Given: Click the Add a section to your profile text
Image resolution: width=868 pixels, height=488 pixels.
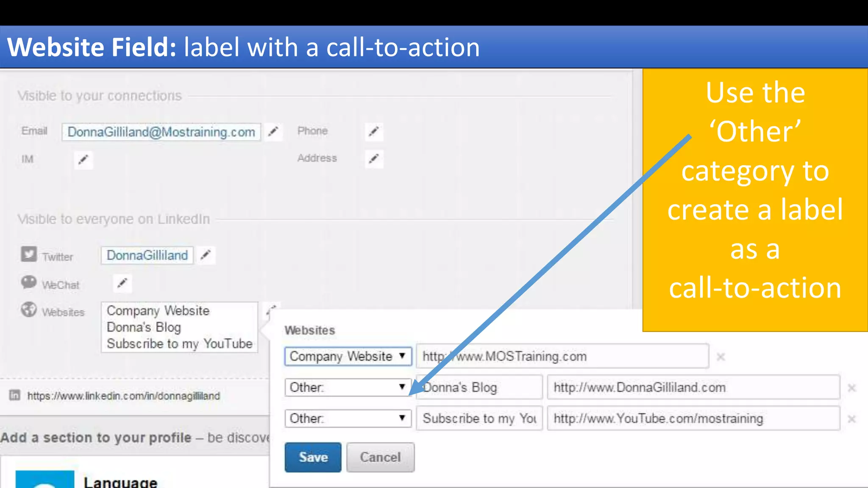Looking at the screenshot, I should [96, 438].
